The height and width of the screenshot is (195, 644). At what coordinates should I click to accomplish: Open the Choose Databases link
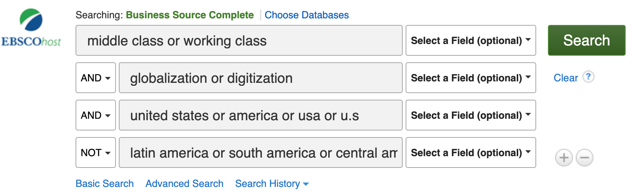click(x=306, y=15)
